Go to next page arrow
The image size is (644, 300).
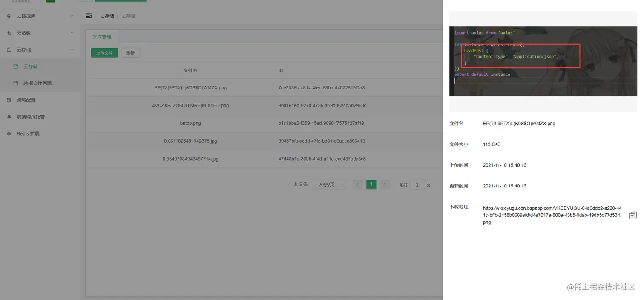pos(385,185)
